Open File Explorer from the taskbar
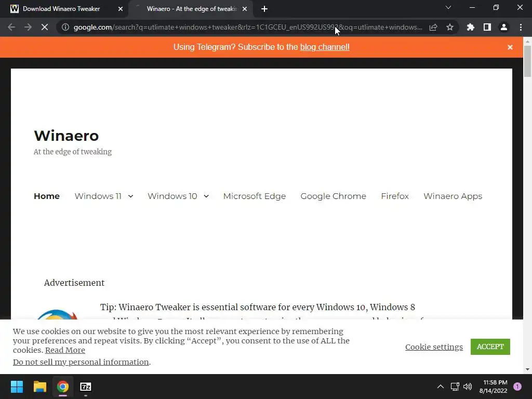The height and width of the screenshot is (399, 532). [x=39, y=387]
